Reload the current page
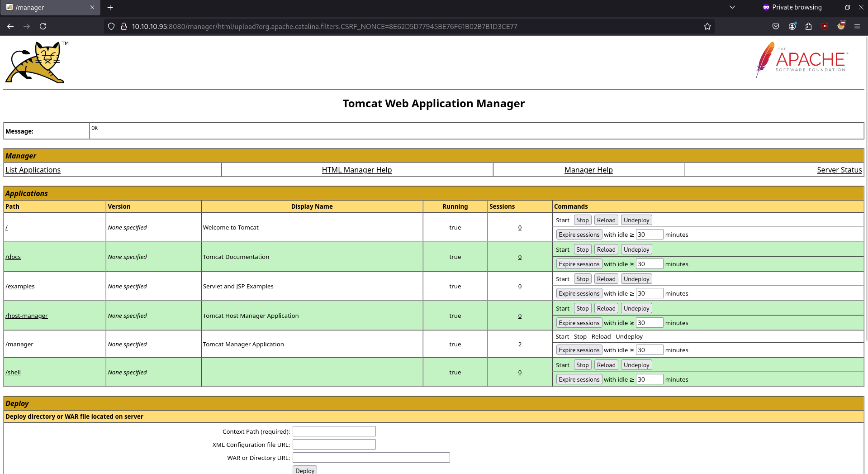This screenshot has height=474, width=868. coord(43,26)
